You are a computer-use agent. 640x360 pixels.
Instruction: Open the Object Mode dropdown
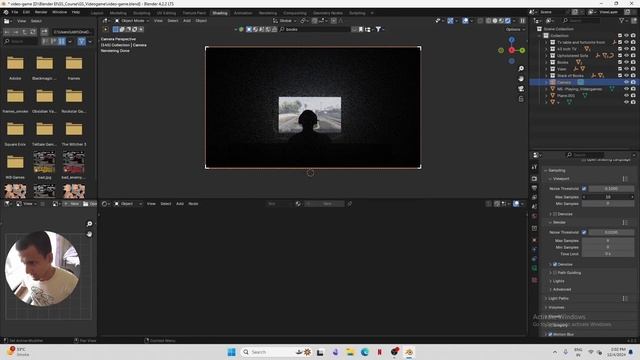(131, 20)
